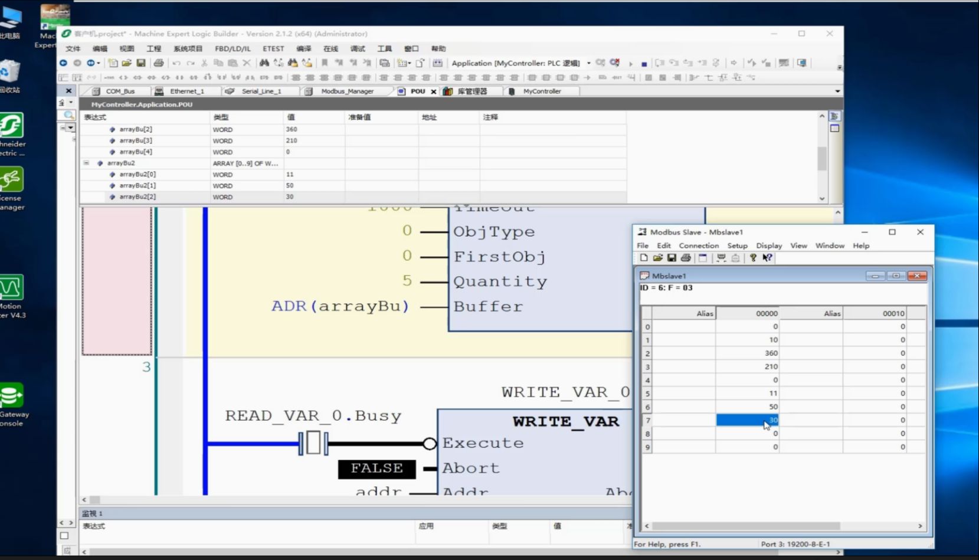The image size is (979, 560).
Task: Click the License Manager desktop icon
Action: 12,189
